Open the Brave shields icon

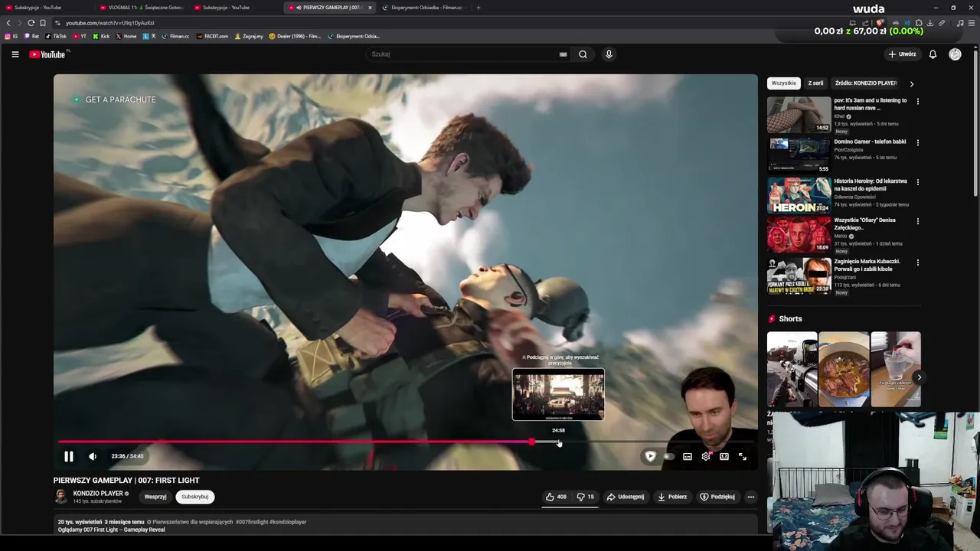tap(880, 23)
